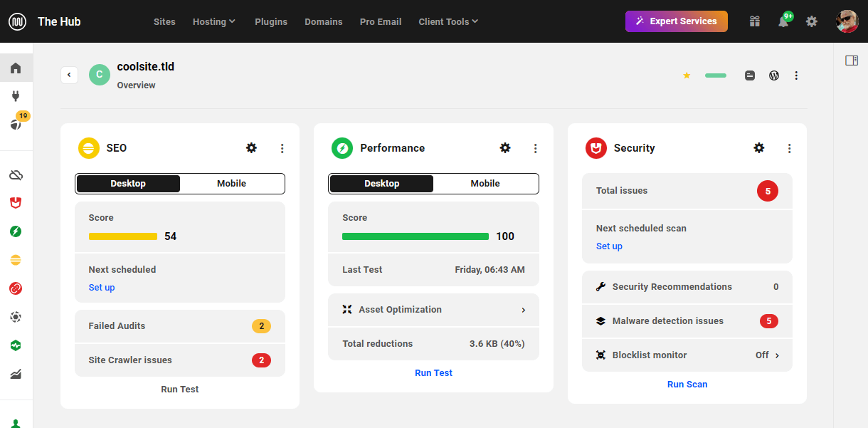868x428 pixels.
Task: Switch Performance card to Mobile
Action: click(x=485, y=184)
